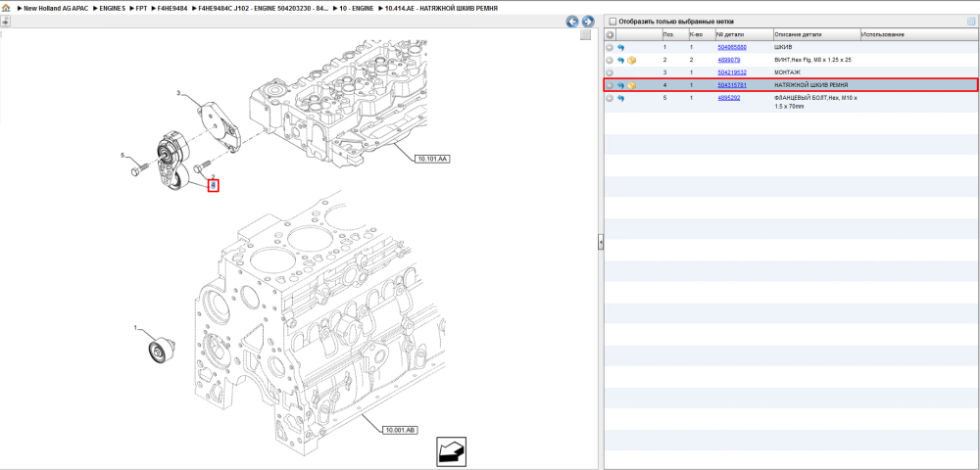980x470 pixels.
Task: Select 'ВИНТ,Hex Flg, M8 x 1.25 x 25' description
Action: coord(812,60)
